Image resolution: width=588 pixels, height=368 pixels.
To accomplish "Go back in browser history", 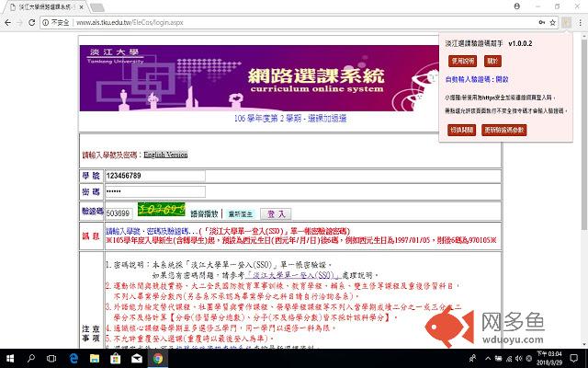I will pos(7,22).
